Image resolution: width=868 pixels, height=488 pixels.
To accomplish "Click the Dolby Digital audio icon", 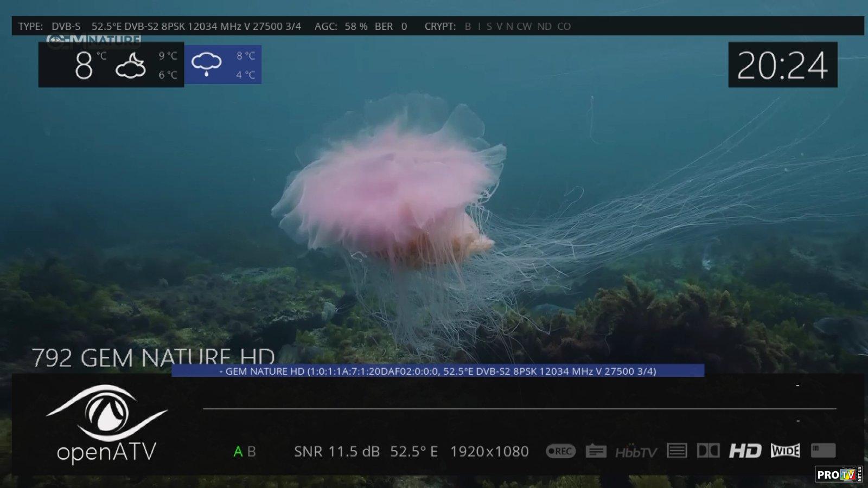I will click(x=708, y=451).
